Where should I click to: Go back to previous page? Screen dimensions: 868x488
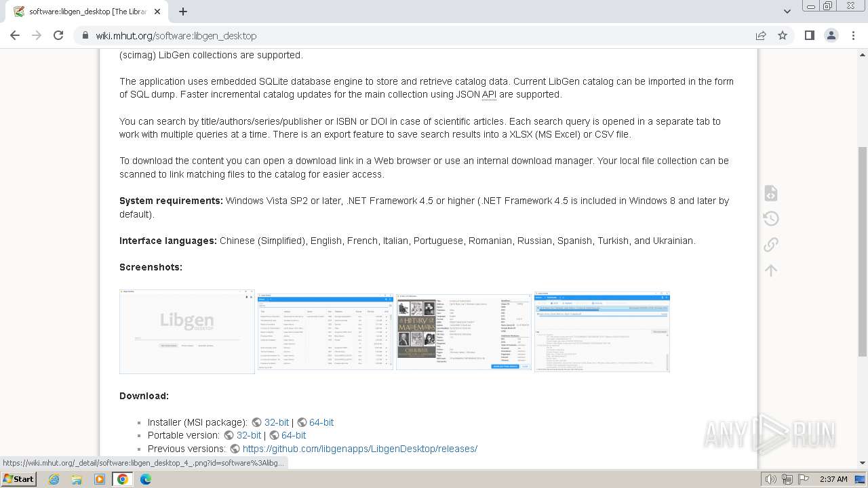pos(15,35)
